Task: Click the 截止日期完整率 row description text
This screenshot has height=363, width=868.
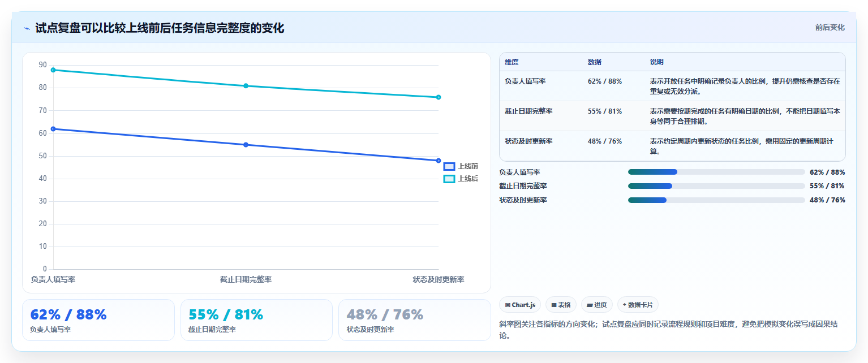Action: pos(745,116)
